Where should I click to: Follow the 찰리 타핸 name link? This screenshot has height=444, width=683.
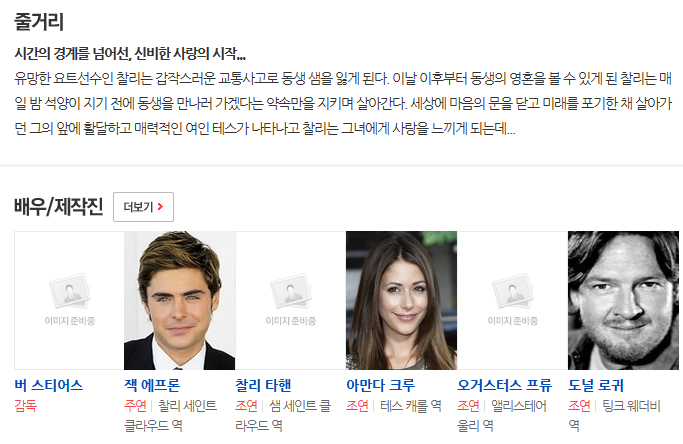click(x=263, y=385)
